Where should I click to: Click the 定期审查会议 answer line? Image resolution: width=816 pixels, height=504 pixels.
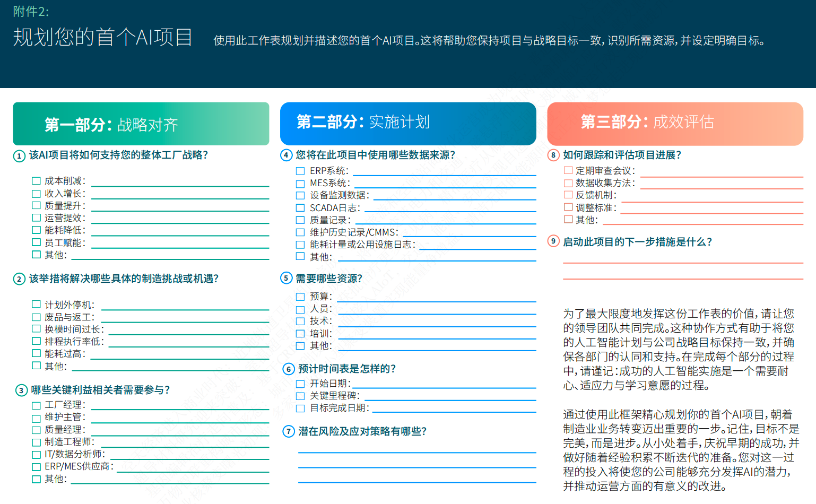coord(722,176)
